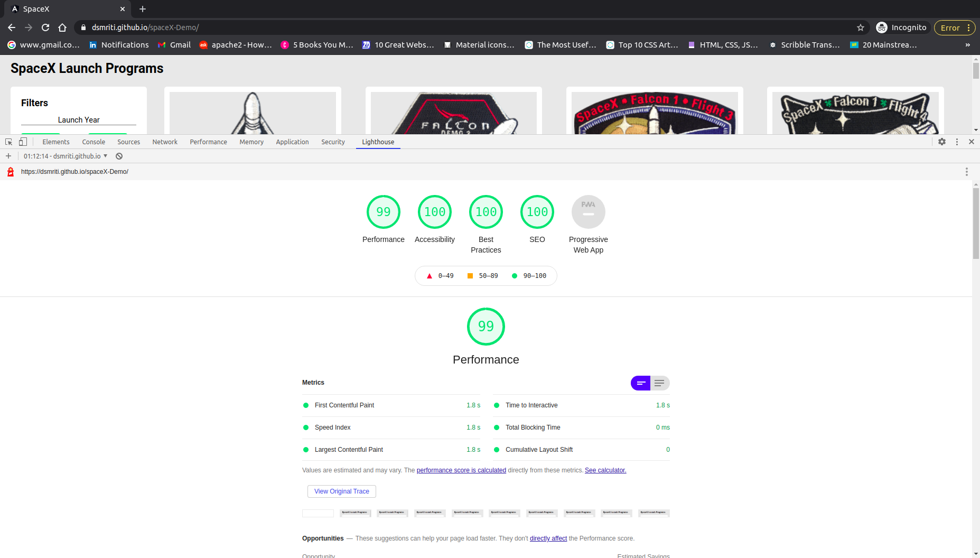Switch to the Application tab
Screen dimensions: 980x558
[292, 142]
